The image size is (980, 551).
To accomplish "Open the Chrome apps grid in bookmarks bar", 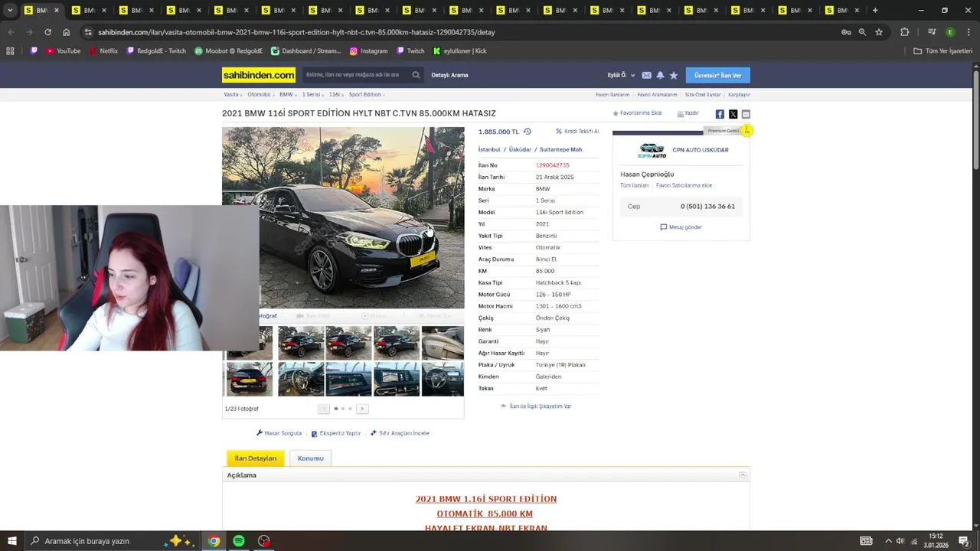I will click(10, 51).
